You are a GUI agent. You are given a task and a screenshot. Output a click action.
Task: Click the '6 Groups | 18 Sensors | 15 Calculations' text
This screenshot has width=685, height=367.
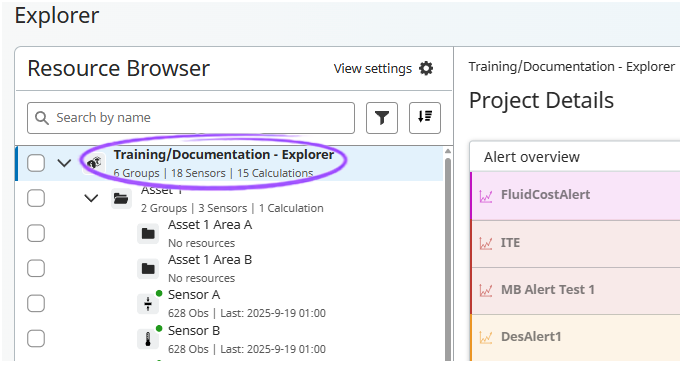213,173
